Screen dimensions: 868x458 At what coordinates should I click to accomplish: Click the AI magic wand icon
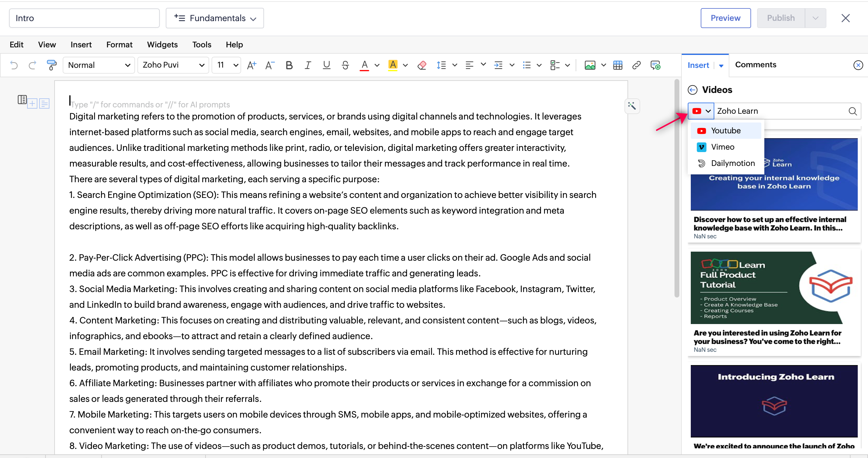coord(632,106)
